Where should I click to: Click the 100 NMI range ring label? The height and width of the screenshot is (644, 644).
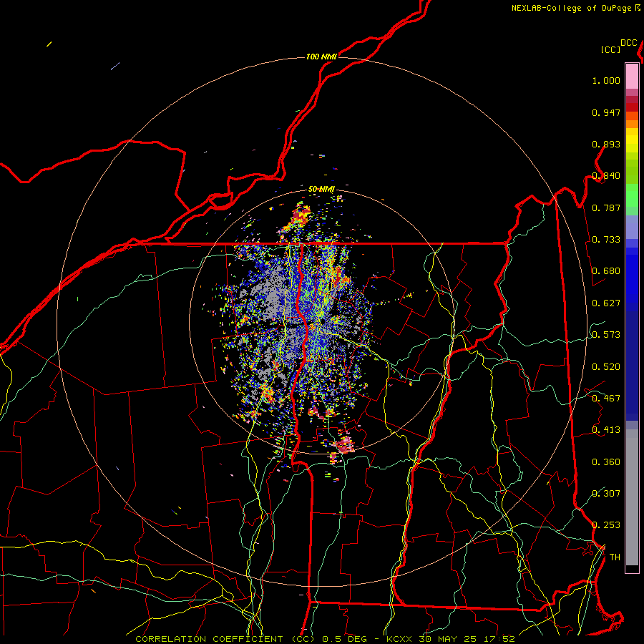[321, 57]
